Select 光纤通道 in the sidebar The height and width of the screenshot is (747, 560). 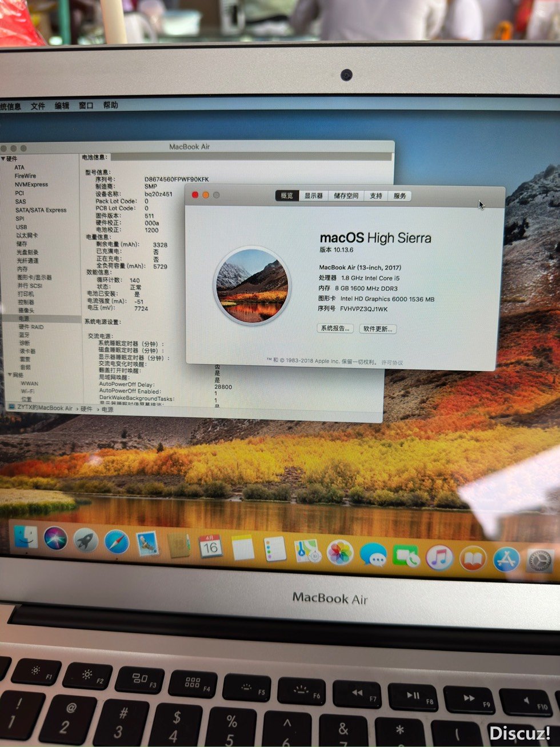[27, 261]
